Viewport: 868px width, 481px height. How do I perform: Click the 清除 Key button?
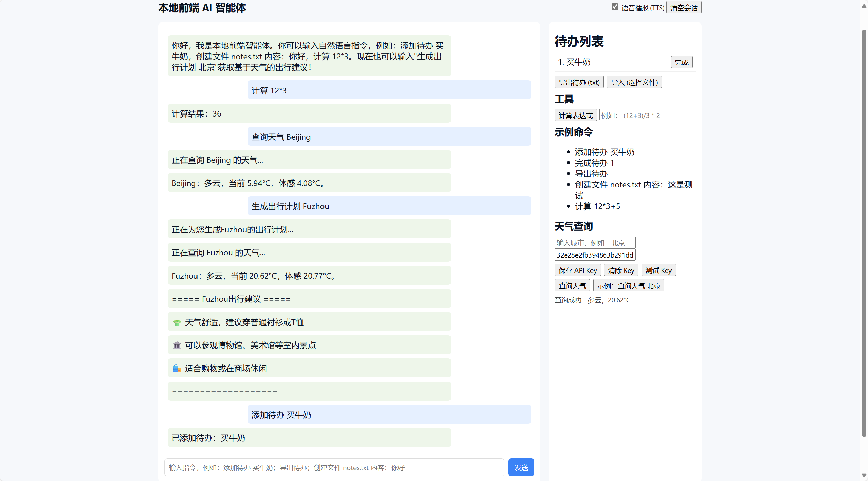point(621,269)
